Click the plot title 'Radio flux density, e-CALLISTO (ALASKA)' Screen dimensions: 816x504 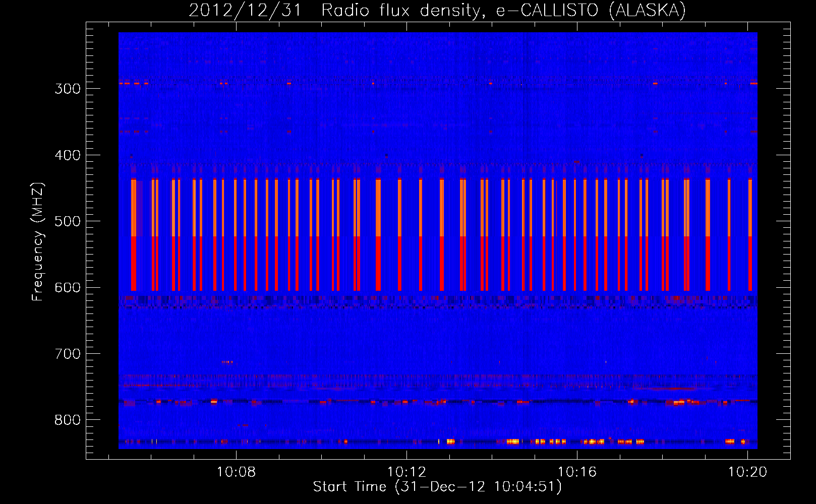[x=503, y=11]
